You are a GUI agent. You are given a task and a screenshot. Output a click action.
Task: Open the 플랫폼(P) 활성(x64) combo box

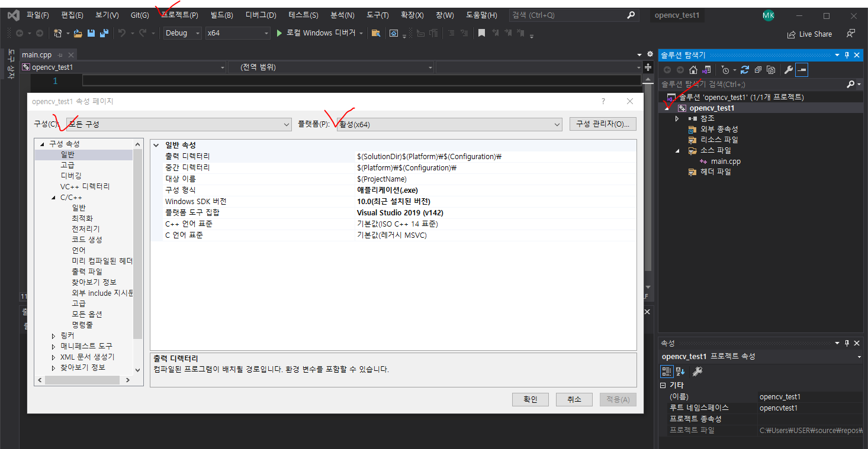tap(449, 124)
